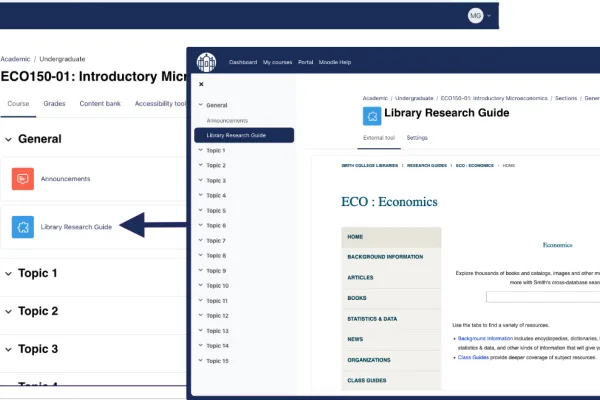Expand Topic 15 in course index drawer
The image size is (600, 400).
(201, 360)
